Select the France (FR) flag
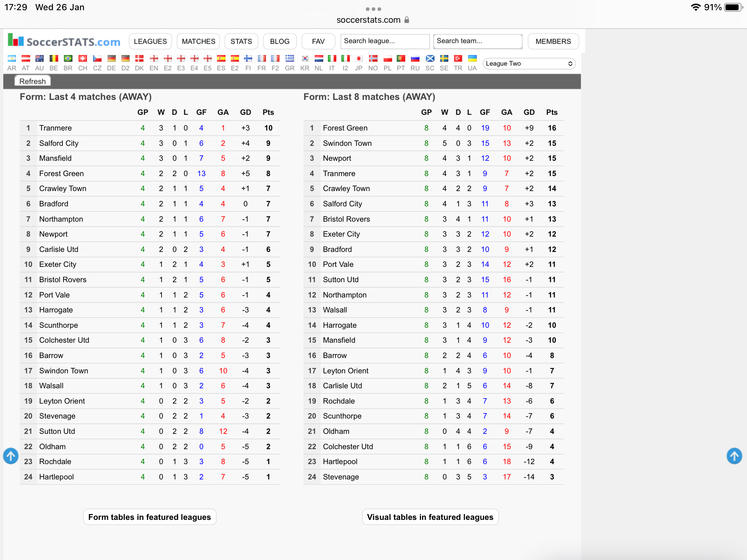Image resolution: width=747 pixels, height=560 pixels. coord(262,58)
